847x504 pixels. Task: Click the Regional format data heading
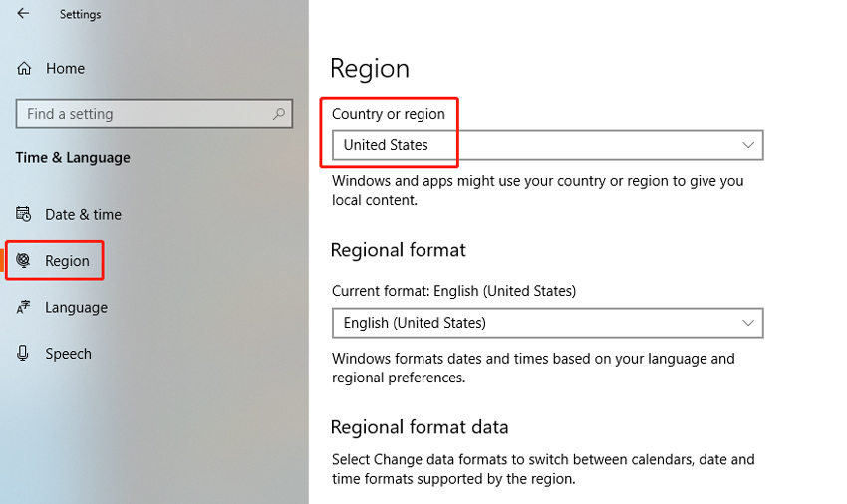tap(420, 427)
